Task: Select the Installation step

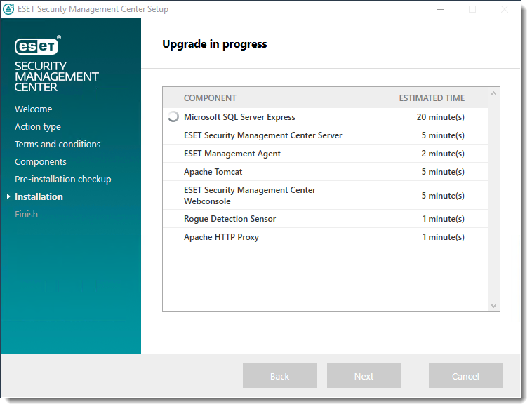Action: point(39,196)
